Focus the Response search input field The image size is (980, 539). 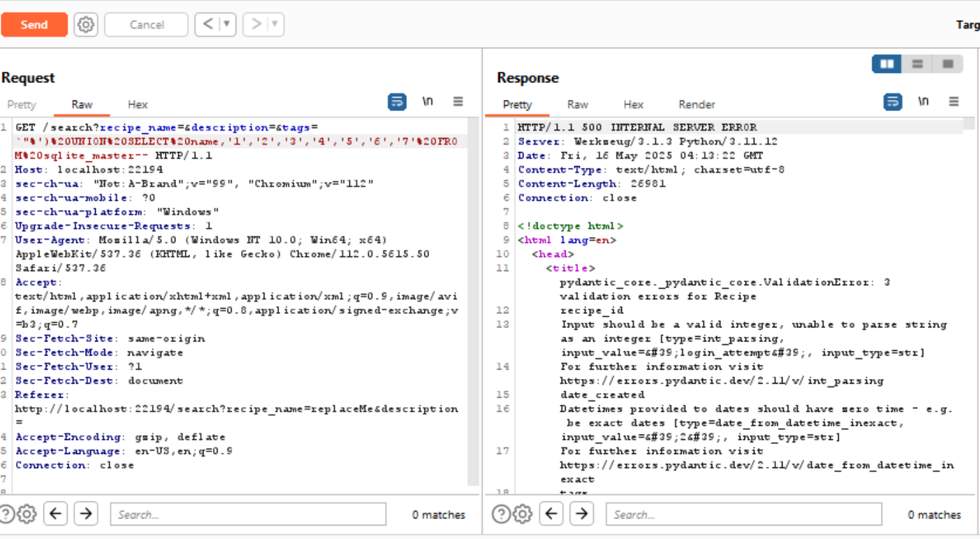[744, 514]
